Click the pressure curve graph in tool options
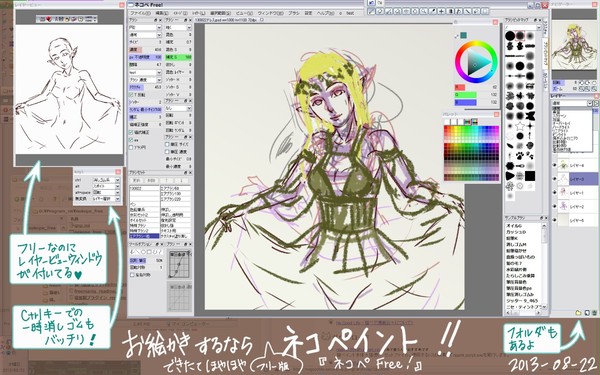This screenshot has width=600, height=375. tap(179, 264)
